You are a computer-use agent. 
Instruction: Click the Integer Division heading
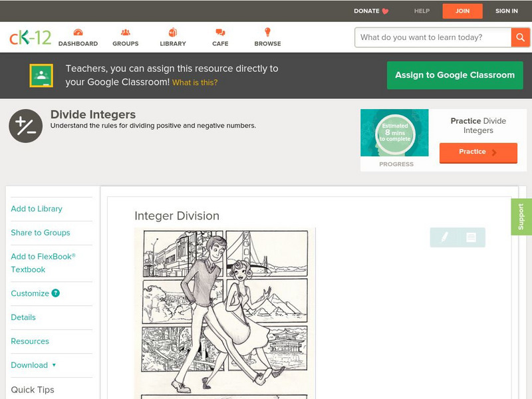pyautogui.click(x=177, y=215)
